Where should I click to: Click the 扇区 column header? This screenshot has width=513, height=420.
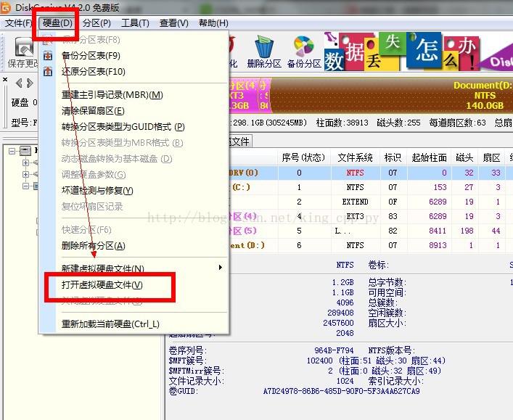click(x=491, y=158)
